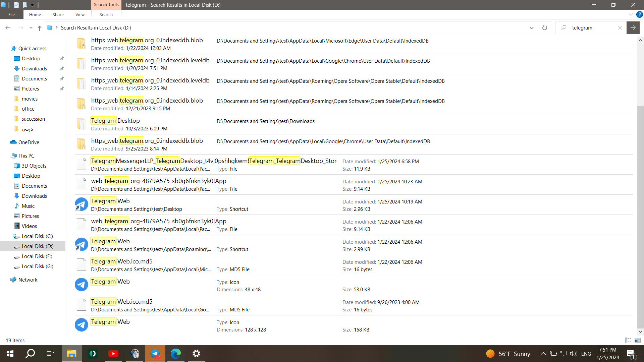
Task: Click the refresh button beside address bar
Action: 544,28
